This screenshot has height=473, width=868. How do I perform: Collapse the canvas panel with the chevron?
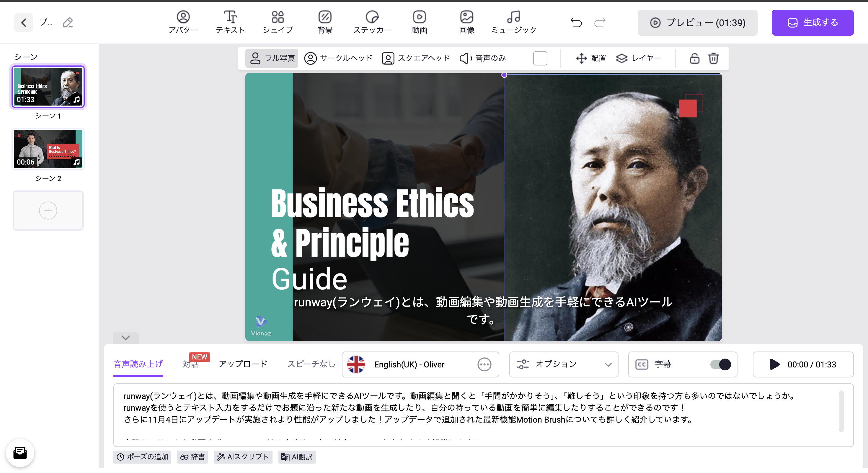click(x=126, y=338)
